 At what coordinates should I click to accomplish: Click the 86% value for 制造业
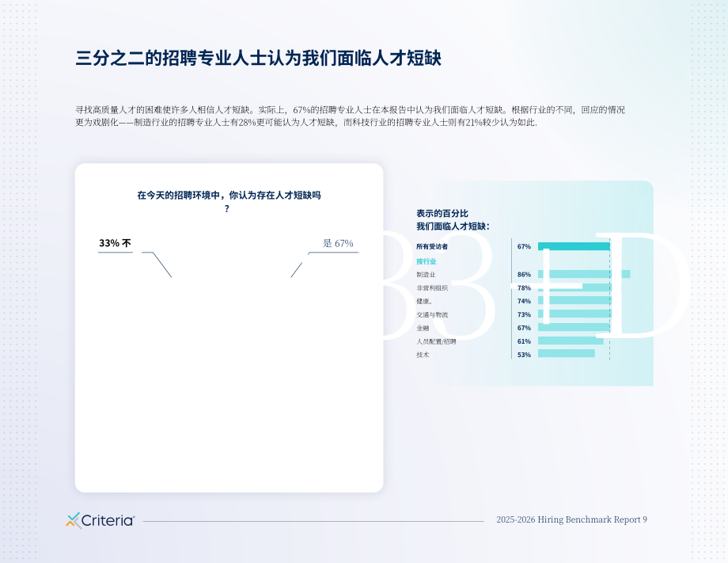(x=524, y=275)
